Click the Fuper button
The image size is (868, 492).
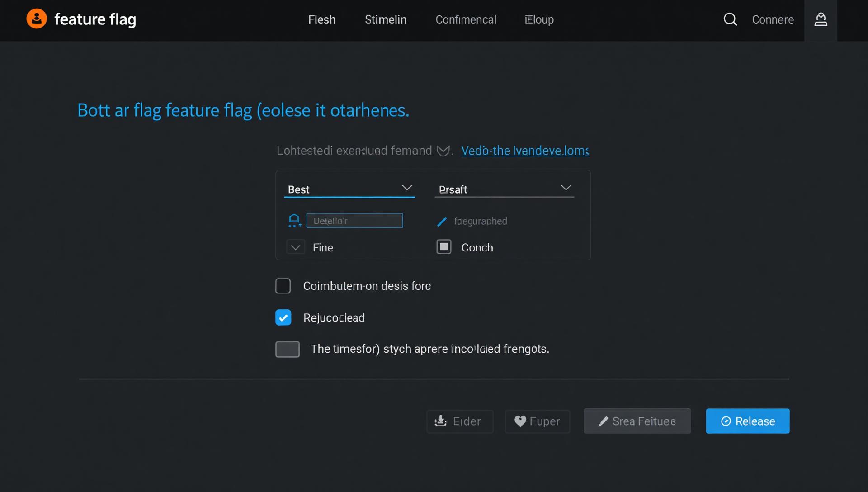click(x=537, y=421)
